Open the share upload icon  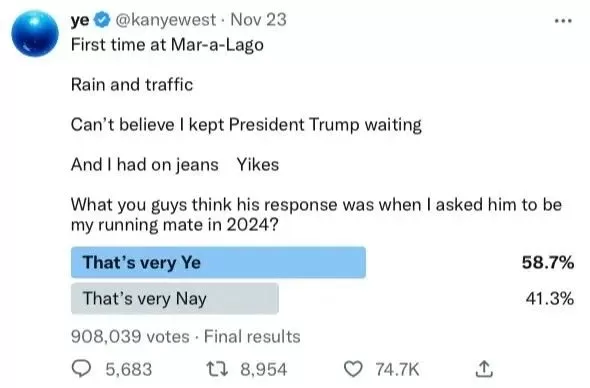click(x=484, y=369)
